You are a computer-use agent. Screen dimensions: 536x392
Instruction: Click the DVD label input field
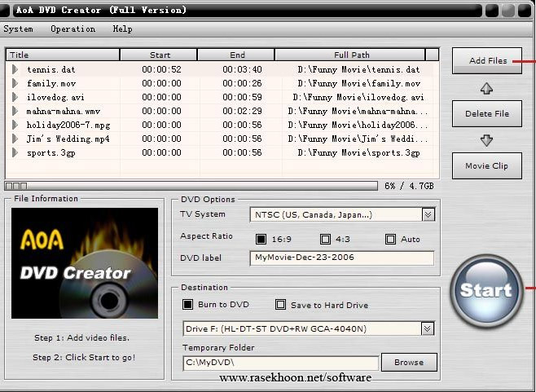[x=342, y=258]
